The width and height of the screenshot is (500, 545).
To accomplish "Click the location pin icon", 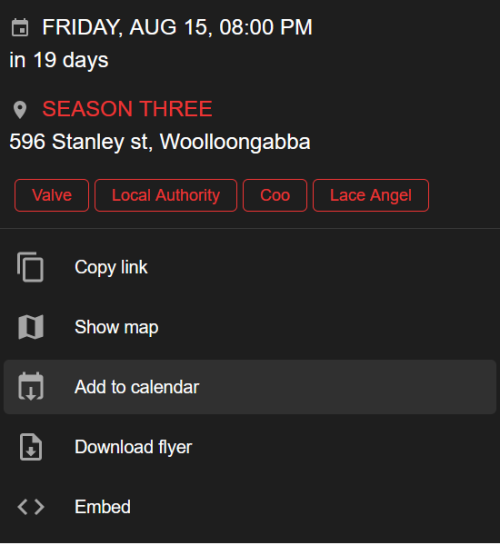I will (20, 110).
